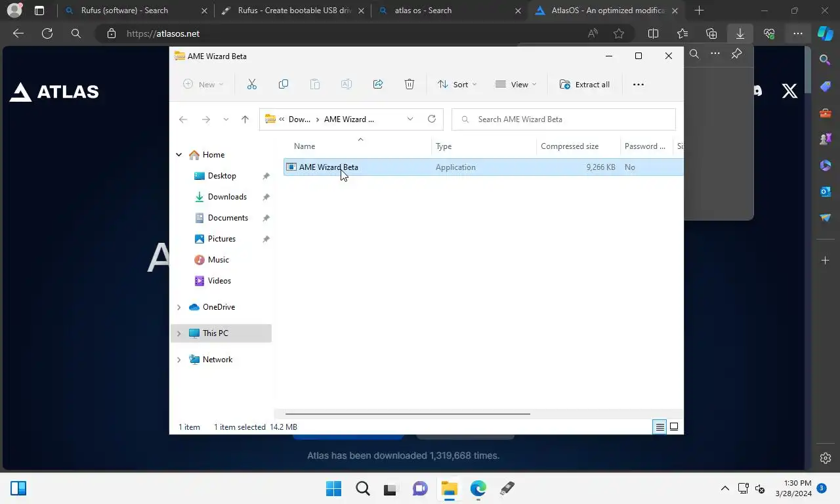The height and width of the screenshot is (504, 840).
Task: Unpin Desktop using its pin icon
Action: click(266, 176)
